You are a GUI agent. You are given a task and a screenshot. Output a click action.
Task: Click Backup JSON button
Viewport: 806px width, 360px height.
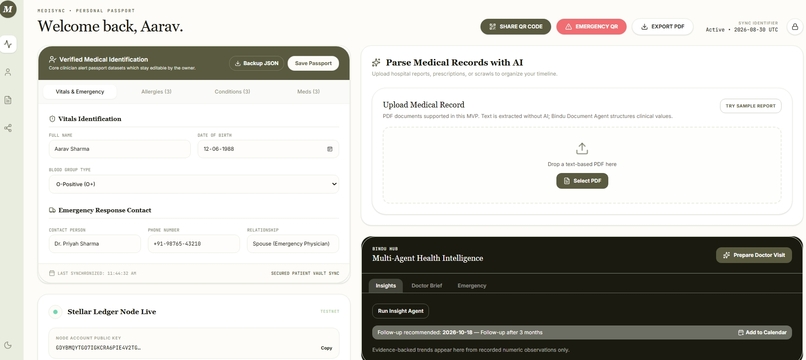tap(256, 63)
